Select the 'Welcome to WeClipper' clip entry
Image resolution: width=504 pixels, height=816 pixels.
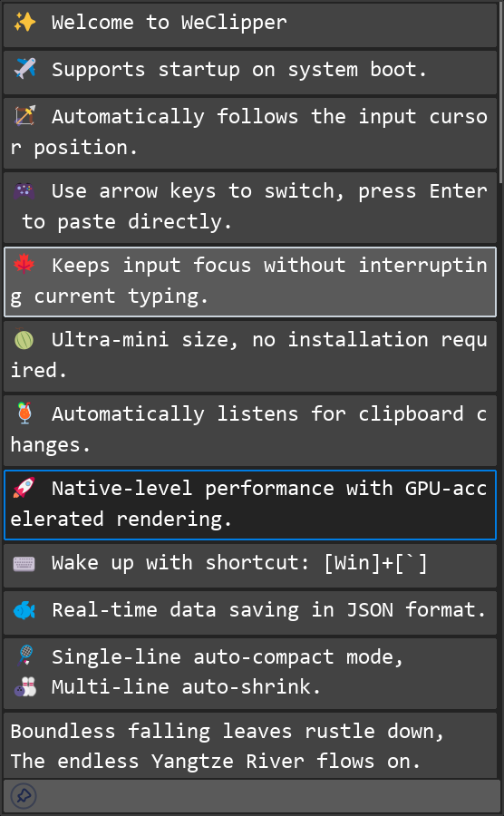[250, 25]
